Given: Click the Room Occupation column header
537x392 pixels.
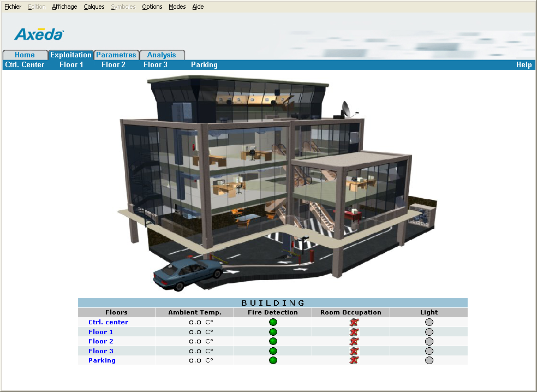Looking at the screenshot, I should point(351,312).
